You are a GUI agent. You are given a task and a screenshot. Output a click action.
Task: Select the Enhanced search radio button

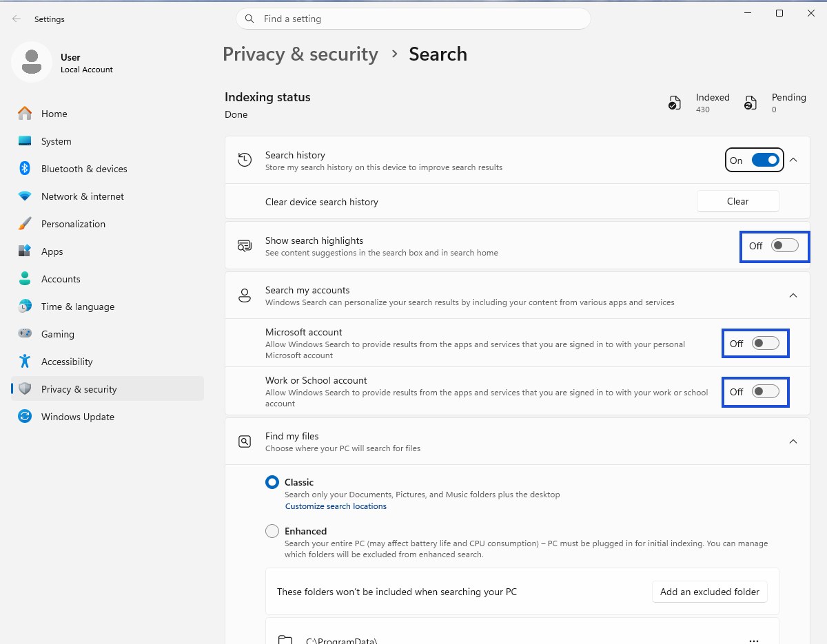(x=272, y=531)
